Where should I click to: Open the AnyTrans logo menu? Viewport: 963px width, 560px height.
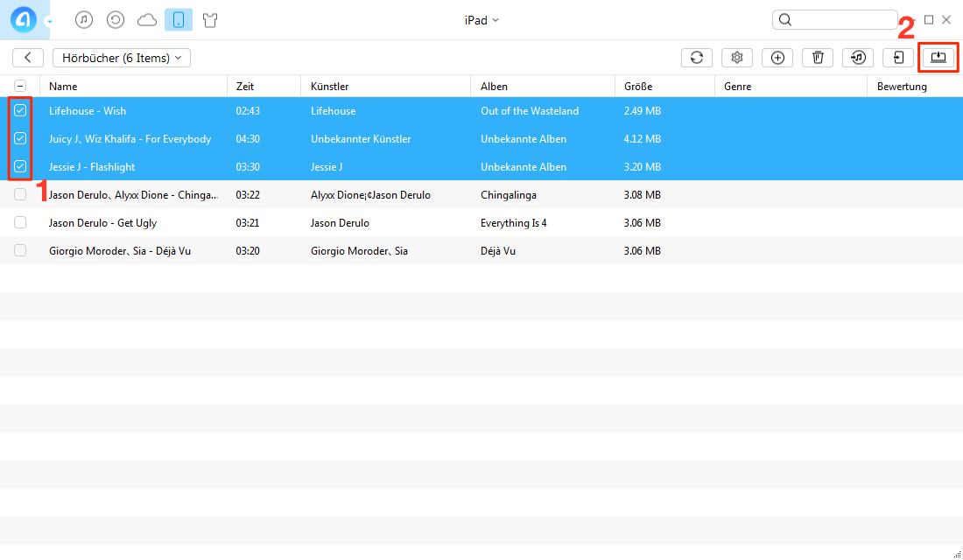(x=24, y=19)
